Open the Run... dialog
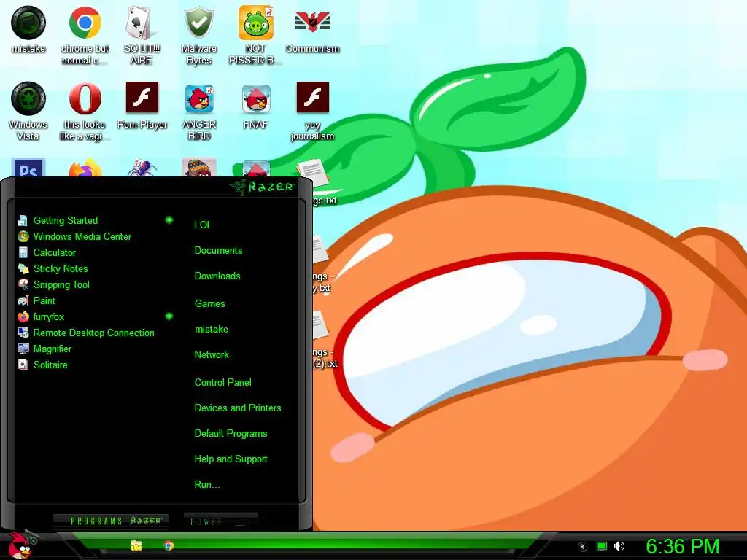 pyautogui.click(x=206, y=485)
